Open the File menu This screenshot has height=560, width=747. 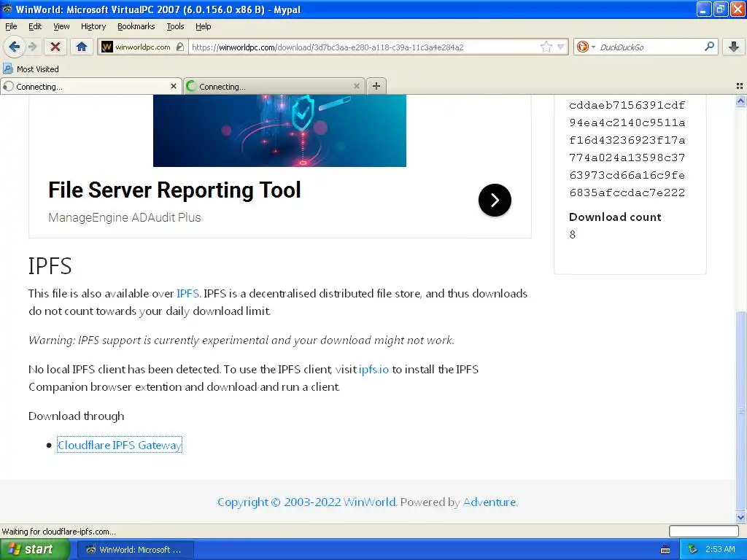coord(11,26)
